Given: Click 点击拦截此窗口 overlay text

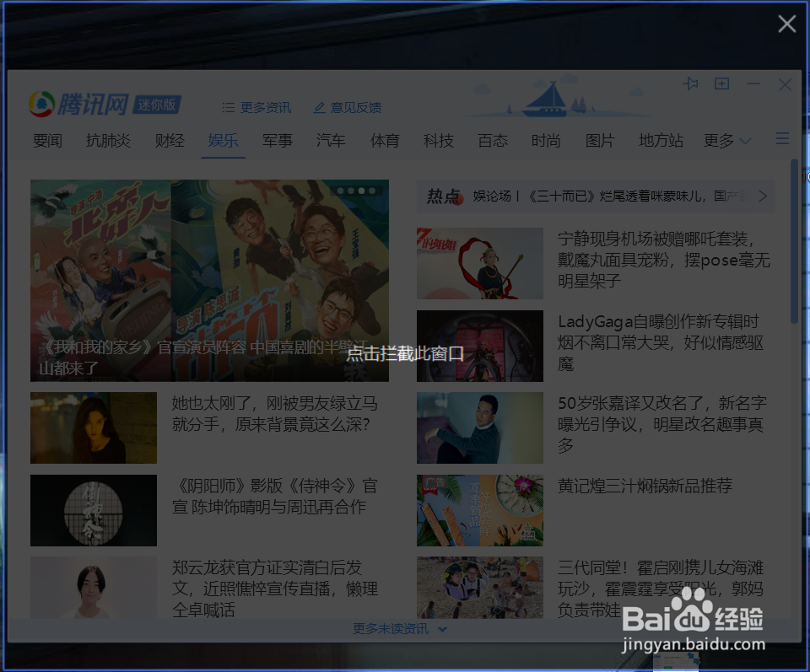Looking at the screenshot, I should tap(405, 354).
